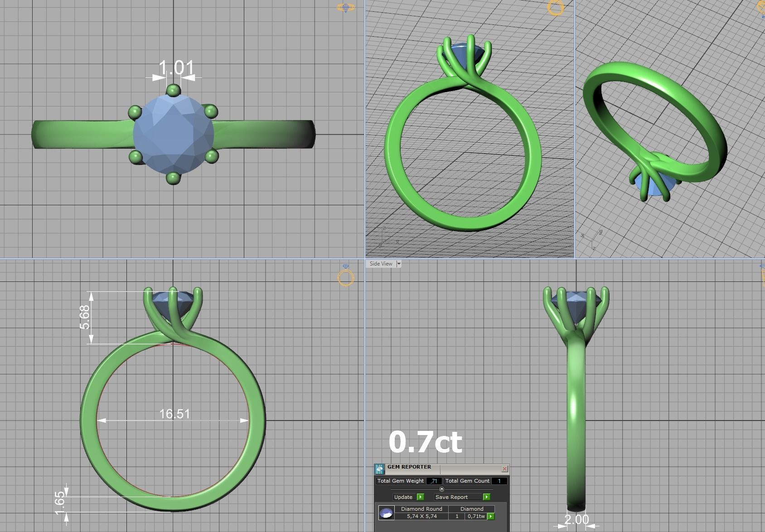Click the top-view ring icon in first viewport
The height and width of the screenshot is (532, 765).
(x=345, y=8)
